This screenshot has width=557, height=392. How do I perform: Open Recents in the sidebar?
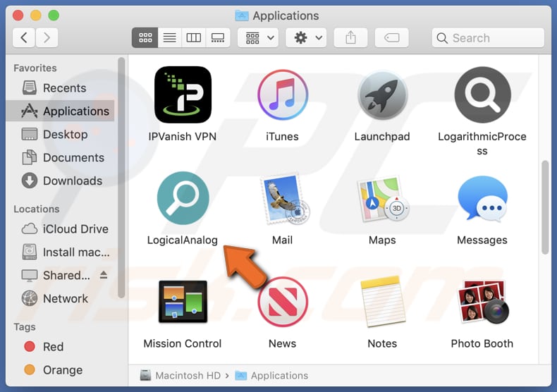pyautogui.click(x=61, y=87)
